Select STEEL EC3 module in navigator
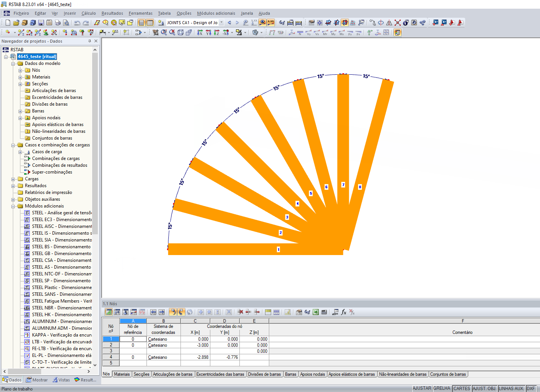Viewport: 540px width, 392px height. tap(58, 220)
